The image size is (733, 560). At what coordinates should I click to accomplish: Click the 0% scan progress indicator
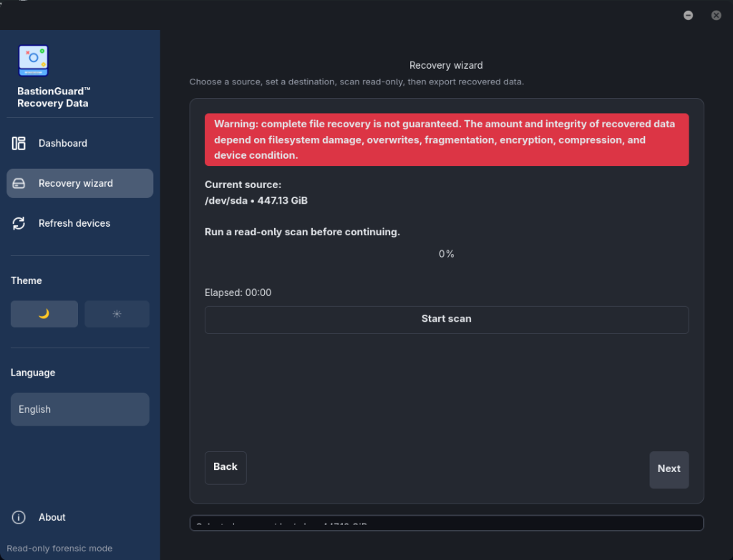tap(447, 254)
